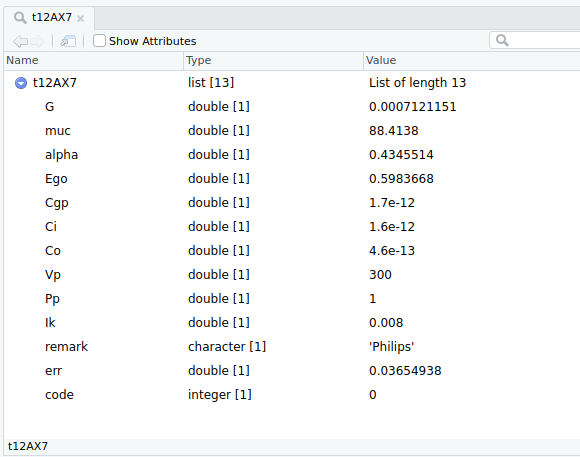Screen dimensions: 580x457
Task: Click the value 300 for Vp
Action: pyautogui.click(x=380, y=275)
